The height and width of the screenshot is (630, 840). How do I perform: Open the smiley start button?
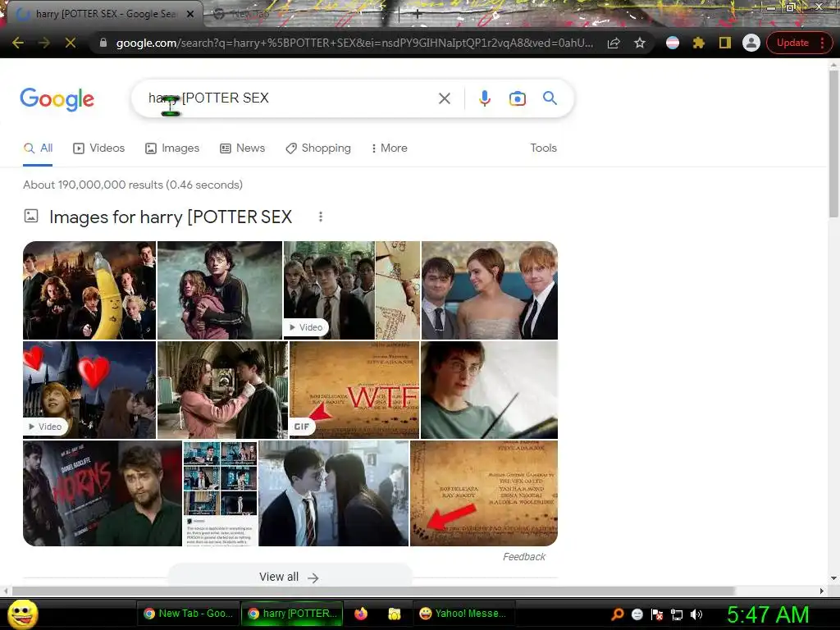pos(22,614)
